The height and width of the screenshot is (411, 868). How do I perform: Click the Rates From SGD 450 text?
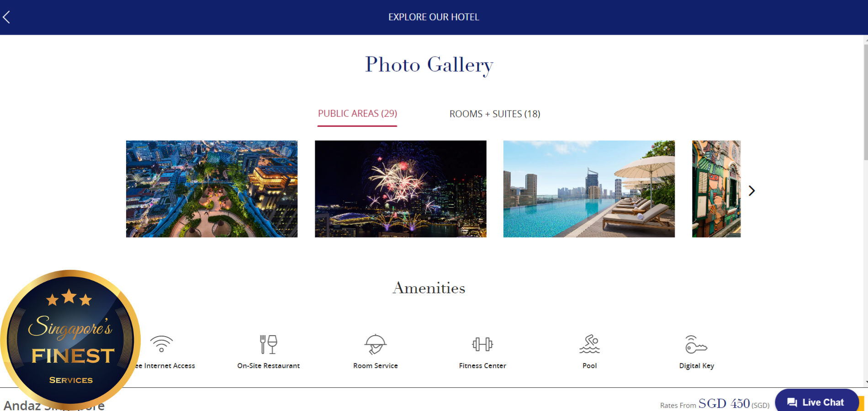715,404
